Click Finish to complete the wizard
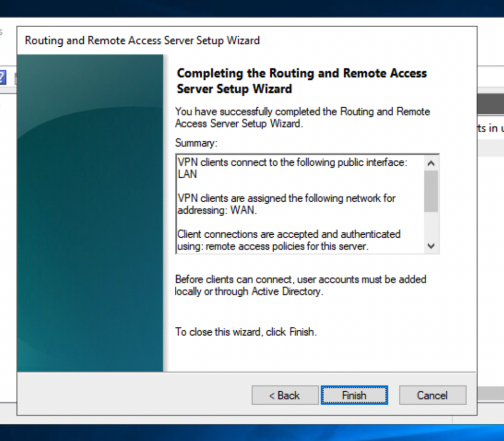The height and width of the screenshot is (441, 504). click(x=354, y=395)
